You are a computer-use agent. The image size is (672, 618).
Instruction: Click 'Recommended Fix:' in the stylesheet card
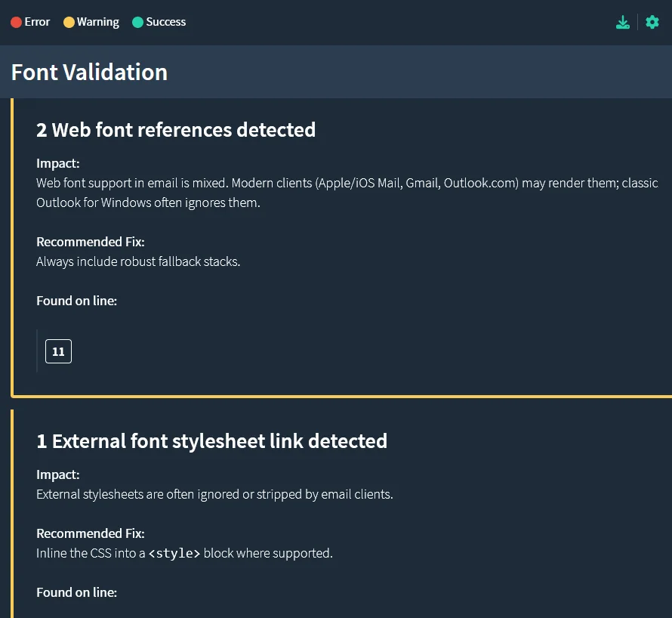coord(90,533)
